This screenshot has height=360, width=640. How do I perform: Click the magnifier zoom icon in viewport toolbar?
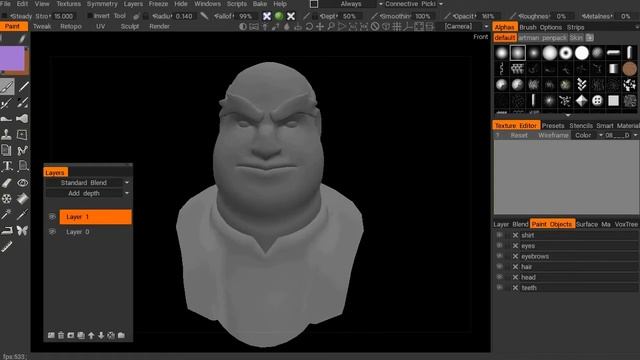331,27
